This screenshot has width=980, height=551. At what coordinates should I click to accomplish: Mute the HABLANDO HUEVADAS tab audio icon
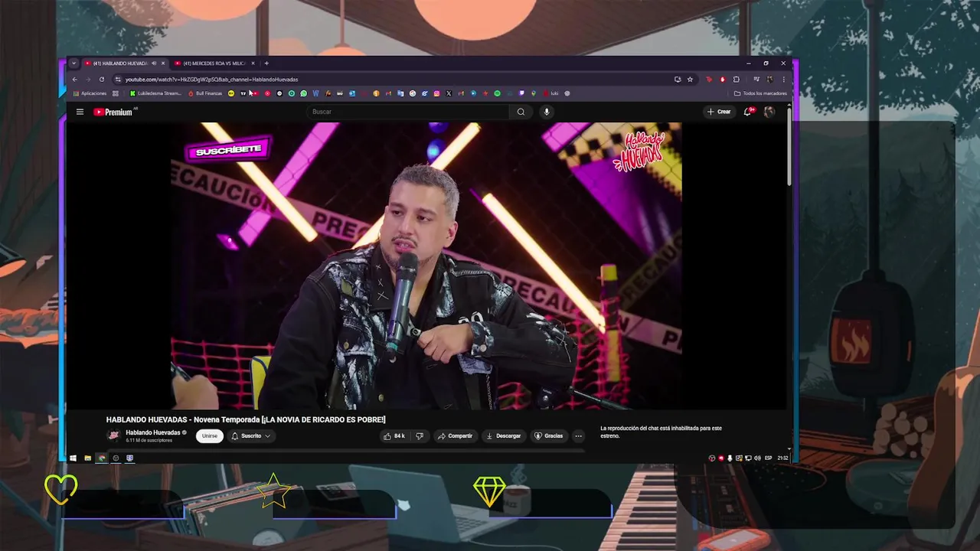[154, 64]
